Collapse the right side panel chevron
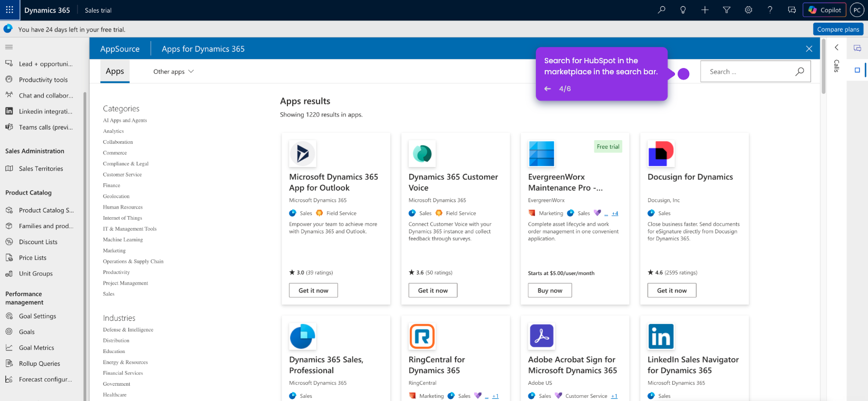 click(836, 47)
